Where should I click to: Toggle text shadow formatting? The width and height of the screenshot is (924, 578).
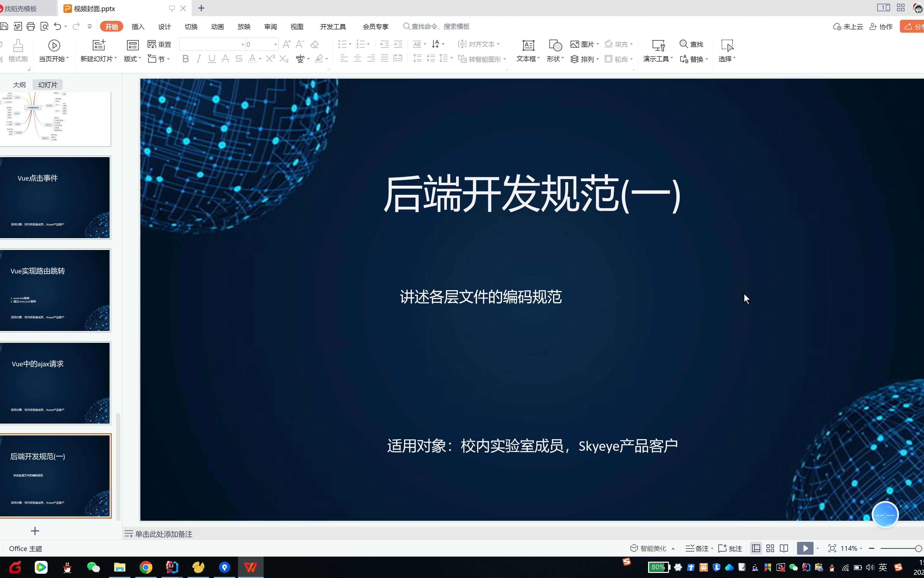point(225,59)
